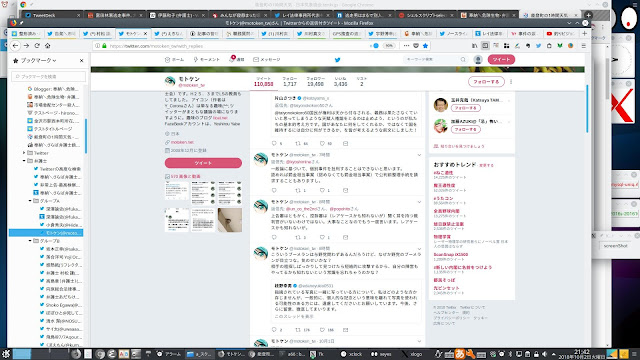Switch to the TweetDeck tab in Chrome

(52, 15)
